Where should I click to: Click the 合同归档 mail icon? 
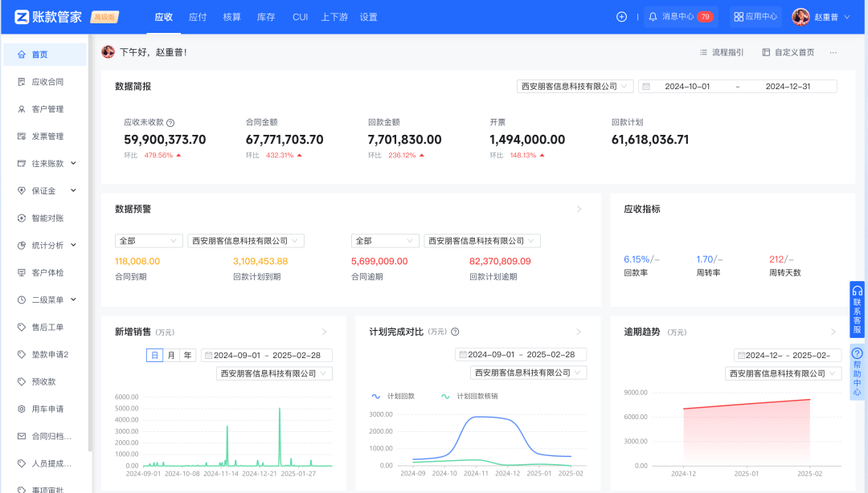click(22, 436)
